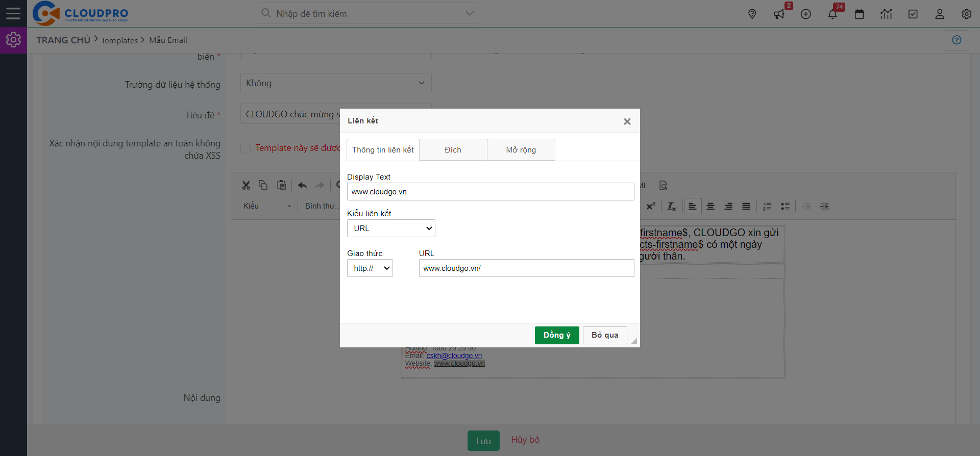
Task: Align text left in editor
Action: tap(693, 206)
